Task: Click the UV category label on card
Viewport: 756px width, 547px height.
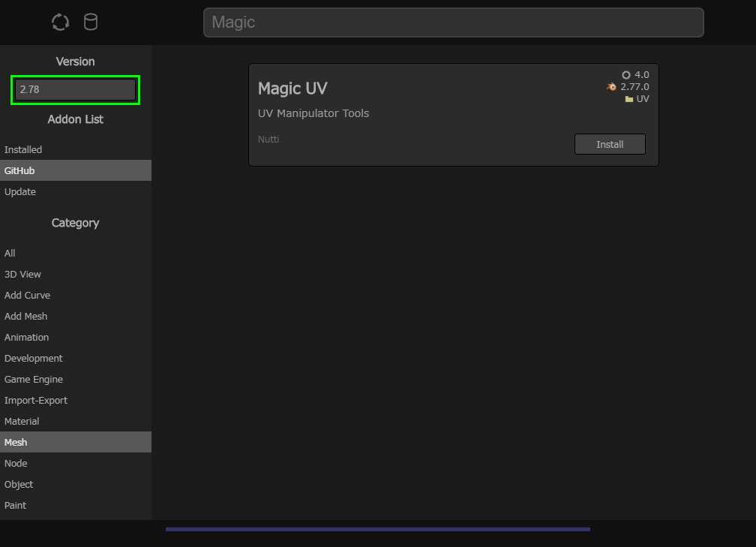Action: pos(643,99)
